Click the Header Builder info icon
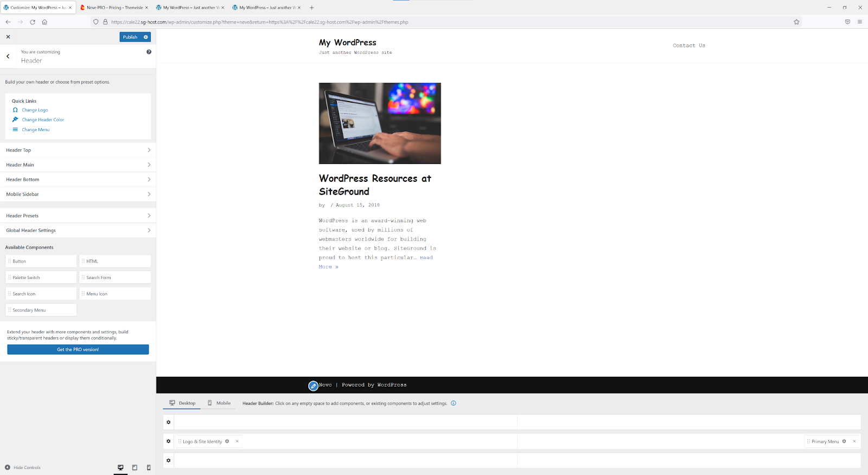The image size is (868, 475). (x=454, y=403)
